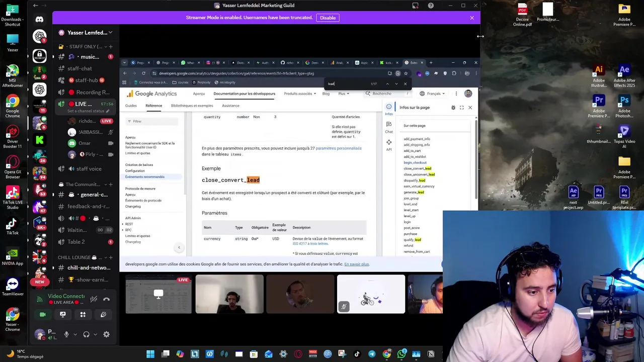Toggle Discord camera on

tap(43, 315)
